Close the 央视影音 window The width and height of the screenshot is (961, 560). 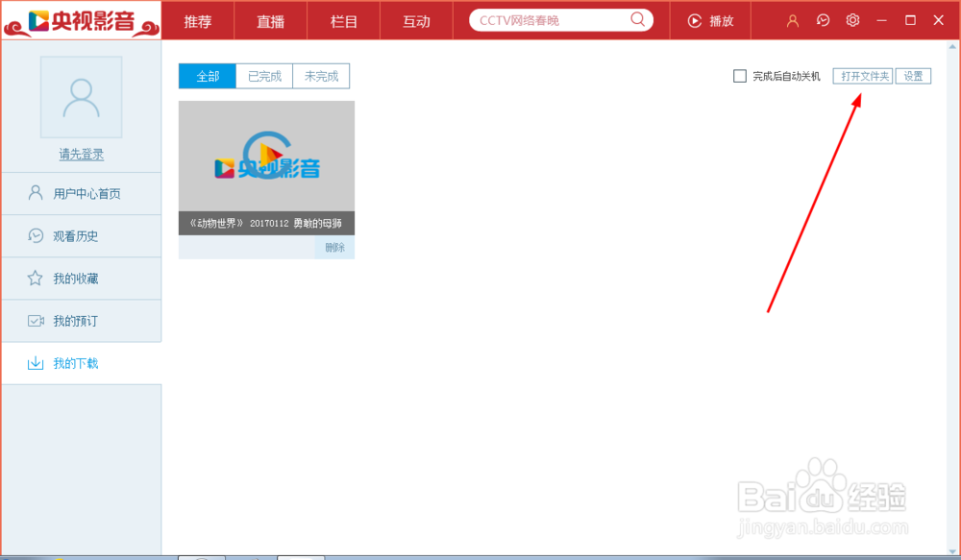coord(938,20)
